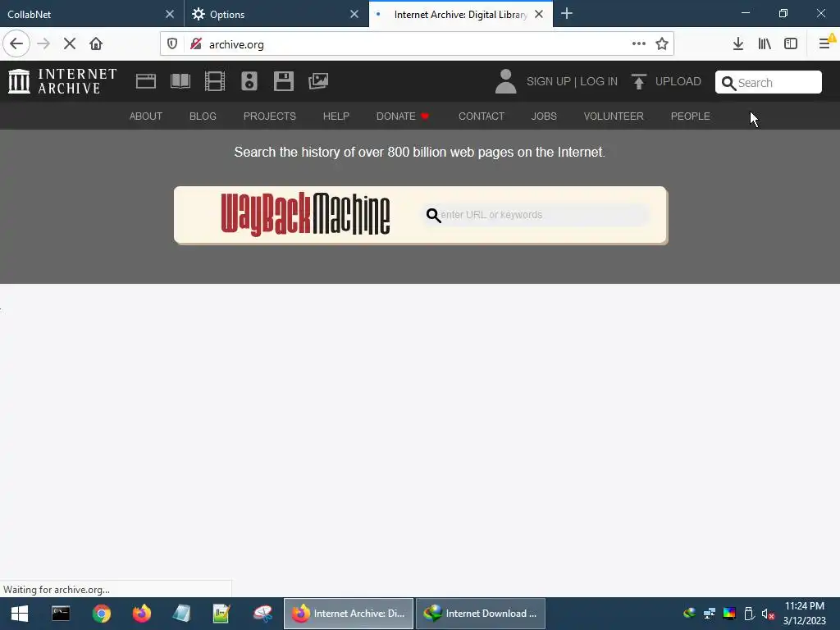Open the Audio speaker icon
The height and width of the screenshot is (630, 840).
249,81
